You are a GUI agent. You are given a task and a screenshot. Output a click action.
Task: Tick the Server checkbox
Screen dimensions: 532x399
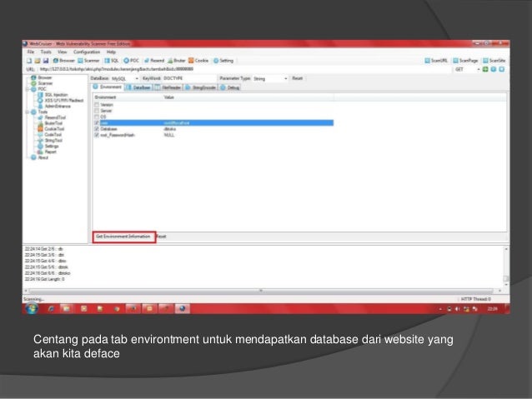coord(97,111)
